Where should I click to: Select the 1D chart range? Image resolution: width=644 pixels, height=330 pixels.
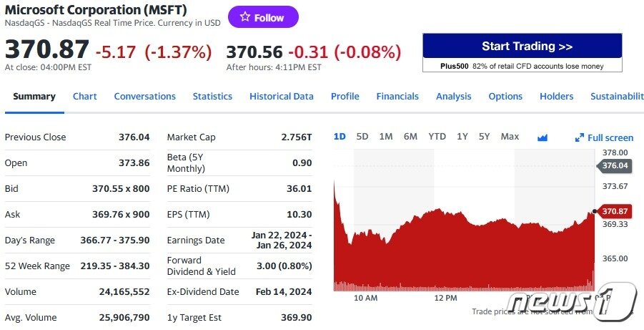click(340, 137)
